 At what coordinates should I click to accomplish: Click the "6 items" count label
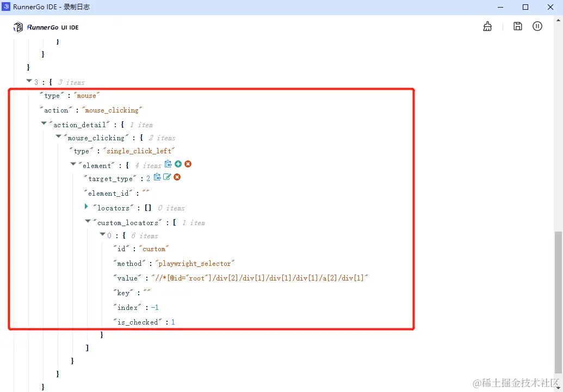(x=145, y=236)
